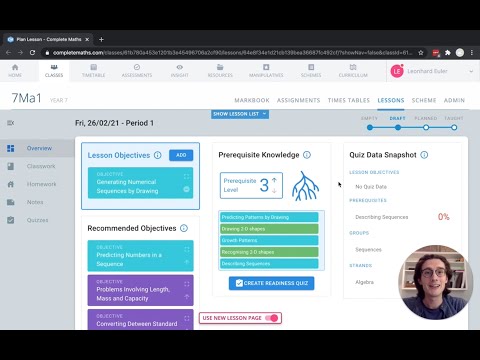Open Classwork in the sidebar
Screen dimensions: 480x360
click(x=37, y=166)
